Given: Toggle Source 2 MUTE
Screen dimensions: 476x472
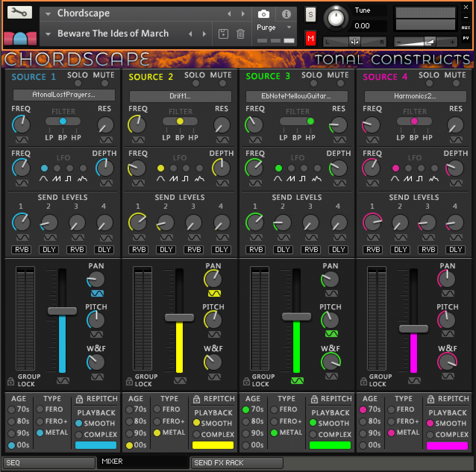Looking at the screenshot, I should (222, 83).
